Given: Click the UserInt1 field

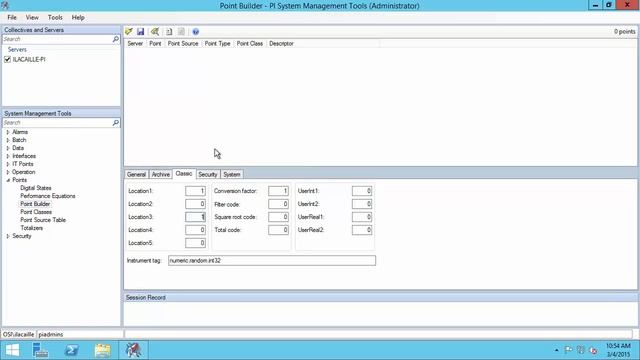Looking at the screenshot, I should (362, 191).
